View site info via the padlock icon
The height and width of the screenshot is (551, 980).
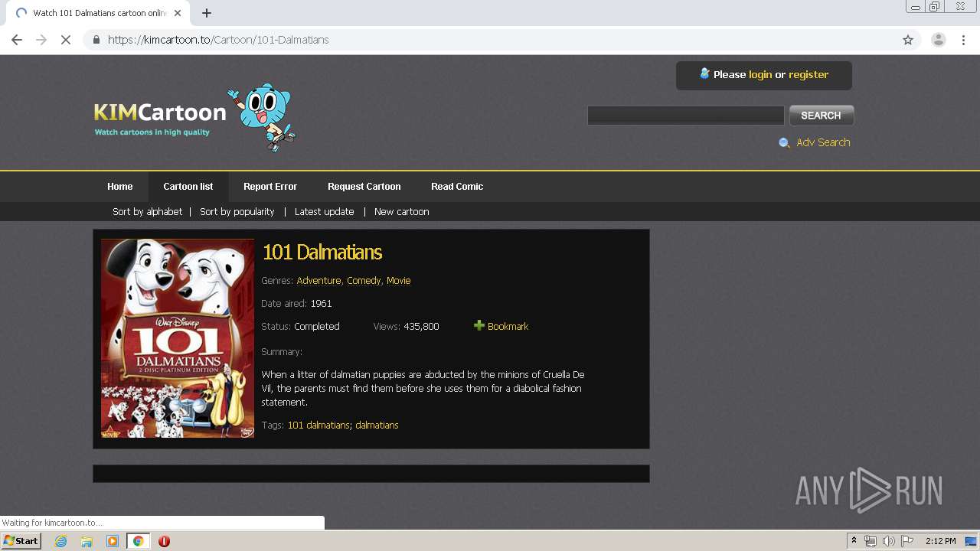click(96, 40)
